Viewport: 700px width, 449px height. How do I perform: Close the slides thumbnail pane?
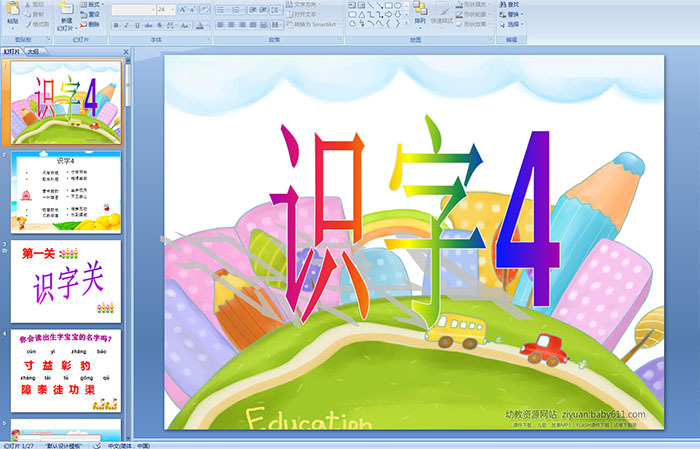point(126,52)
